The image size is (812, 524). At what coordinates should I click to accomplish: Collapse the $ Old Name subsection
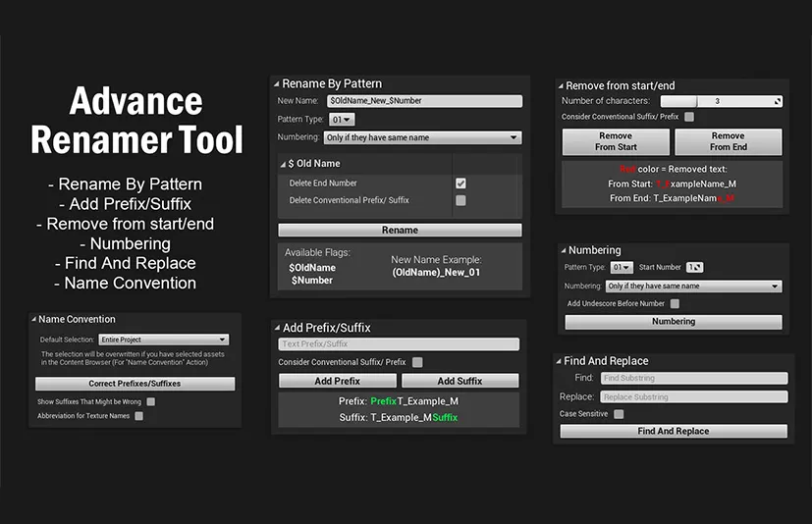[283, 164]
